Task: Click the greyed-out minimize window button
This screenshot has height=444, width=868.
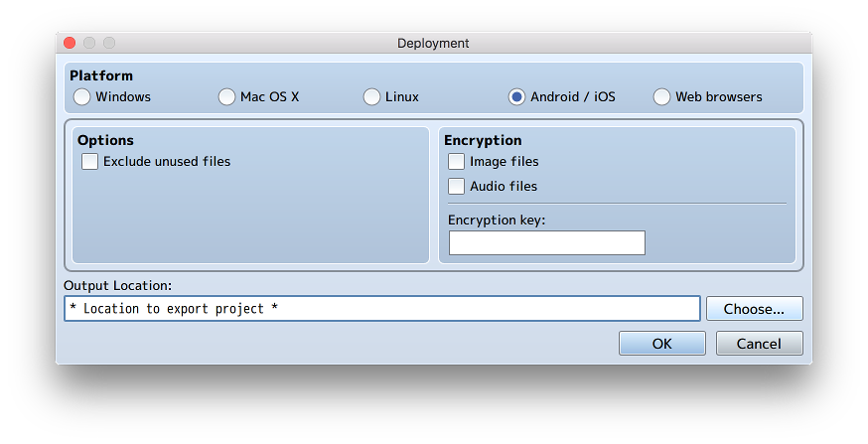Action: tap(89, 44)
